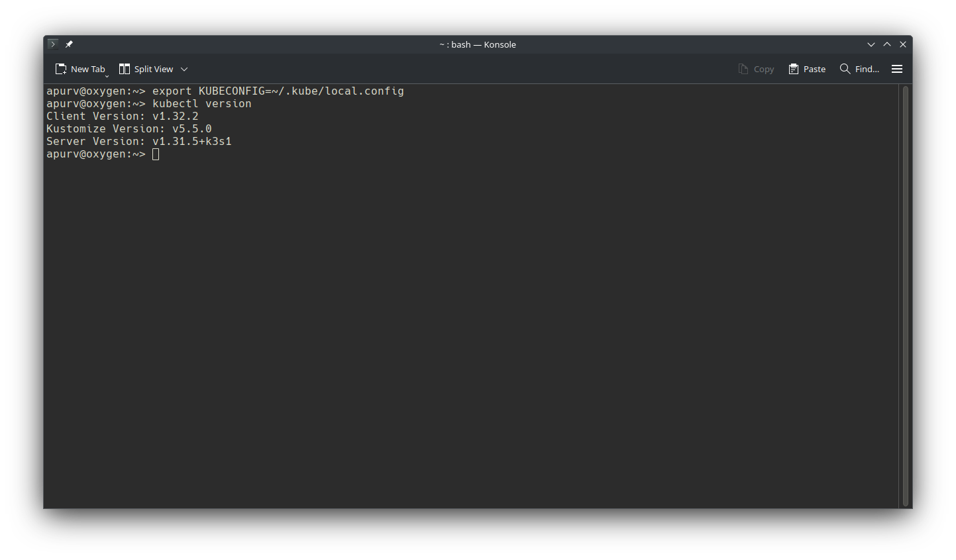The image size is (956, 560).
Task: Paste clipboard using the Paste button
Action: pos(807,69)
